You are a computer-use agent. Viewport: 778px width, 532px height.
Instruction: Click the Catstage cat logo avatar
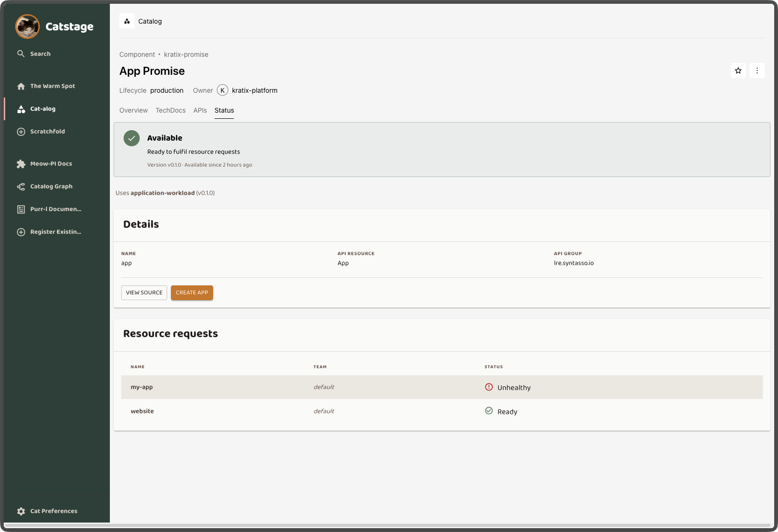27,27
